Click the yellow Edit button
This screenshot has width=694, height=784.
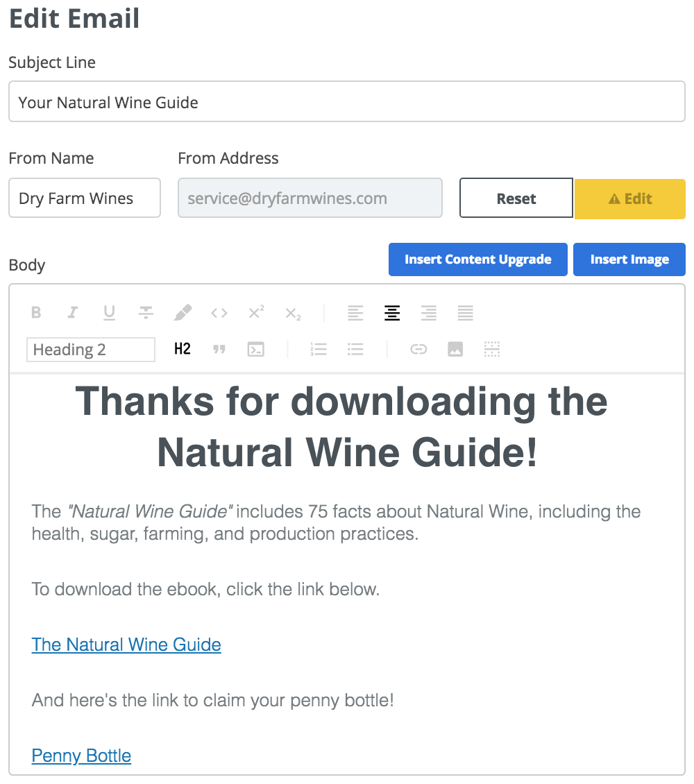(630, 198)
